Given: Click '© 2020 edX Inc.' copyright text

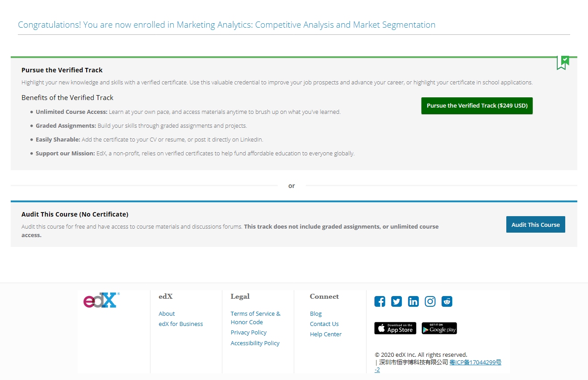Looking at the screenshot, I should 421,355.
